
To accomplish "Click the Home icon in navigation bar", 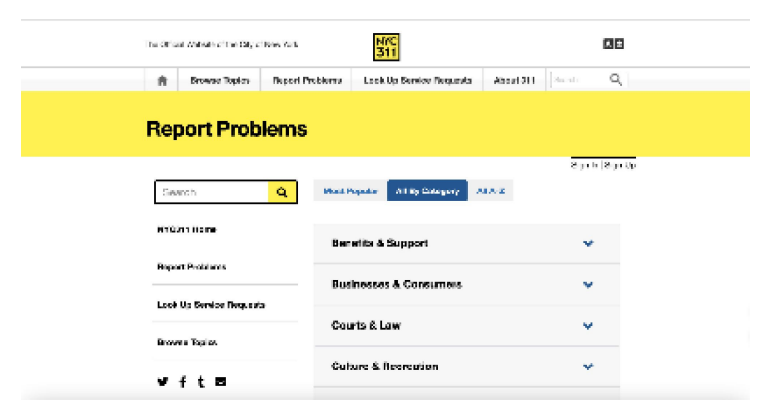I will coord(162,80).
